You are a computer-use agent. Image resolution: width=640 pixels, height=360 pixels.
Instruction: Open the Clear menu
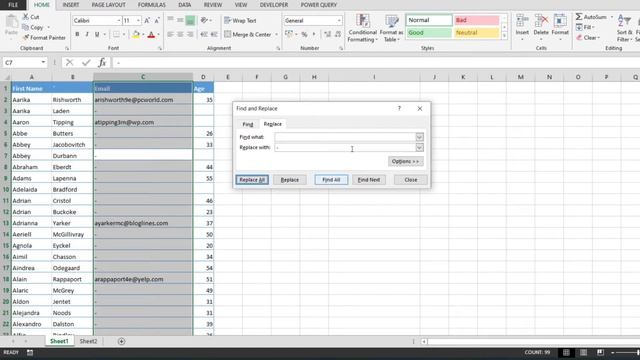click(588, 38)
